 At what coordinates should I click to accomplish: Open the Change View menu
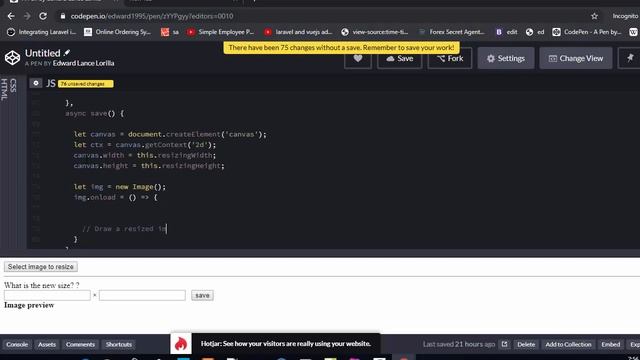pos(576,58)
